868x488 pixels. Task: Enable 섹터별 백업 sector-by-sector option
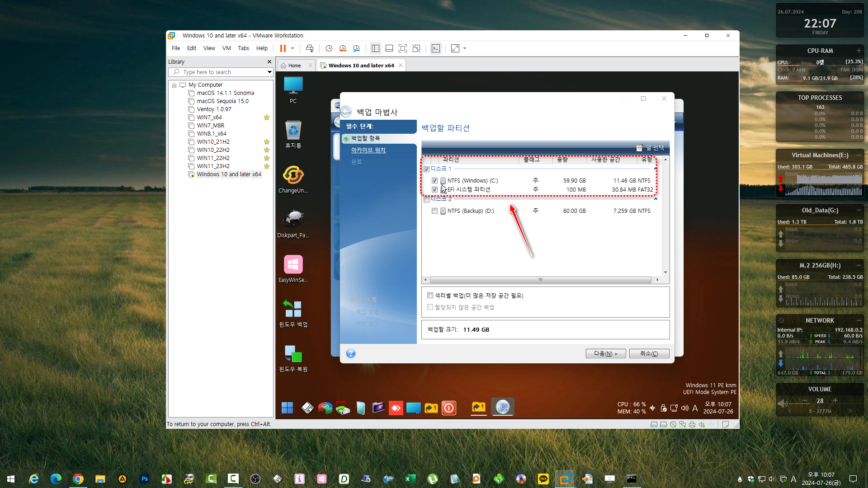coord(430,296)
